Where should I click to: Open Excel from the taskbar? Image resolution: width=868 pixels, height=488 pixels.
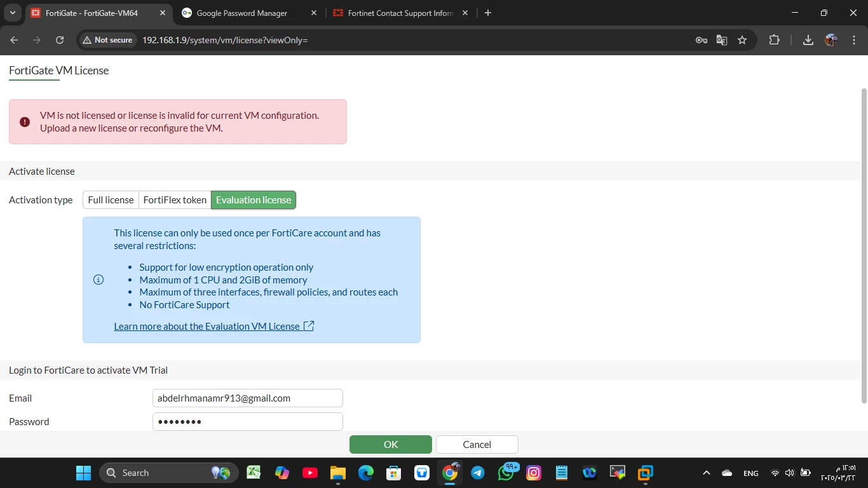point(254,473)
